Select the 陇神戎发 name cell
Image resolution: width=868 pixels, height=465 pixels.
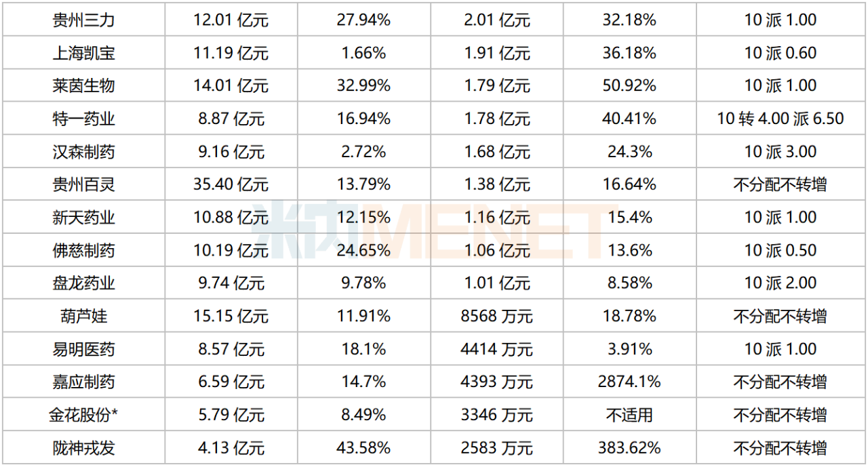(83, 448)
